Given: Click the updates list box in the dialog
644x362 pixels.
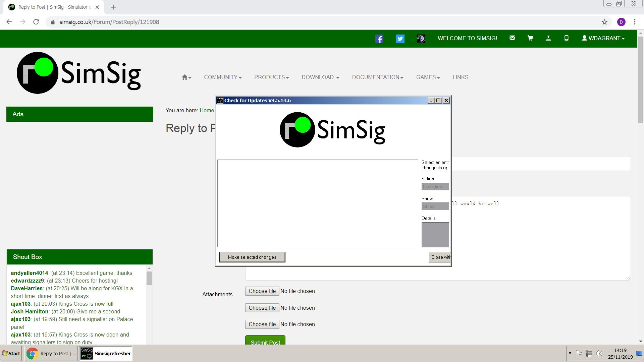Looking at the screenshot, I should point(318,203).
